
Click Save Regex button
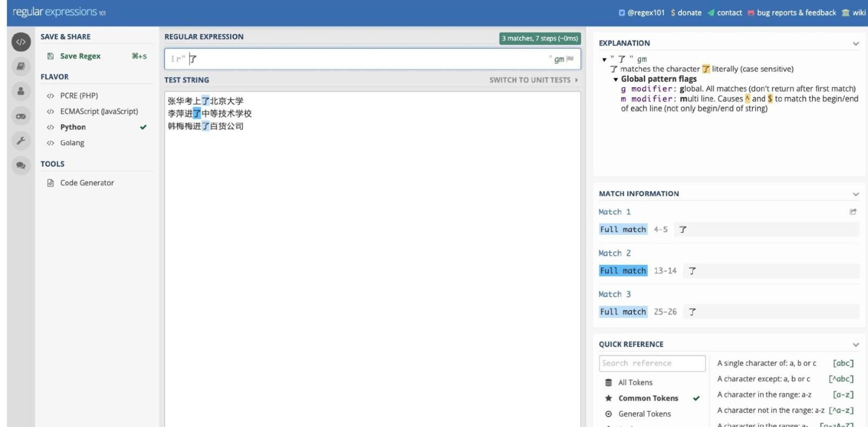80,56
